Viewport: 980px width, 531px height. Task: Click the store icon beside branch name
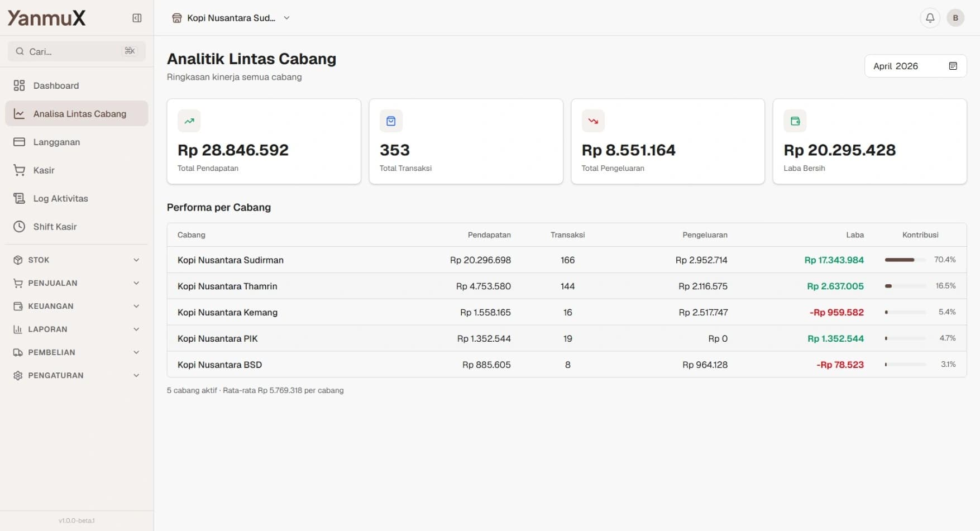pos(177,18)
